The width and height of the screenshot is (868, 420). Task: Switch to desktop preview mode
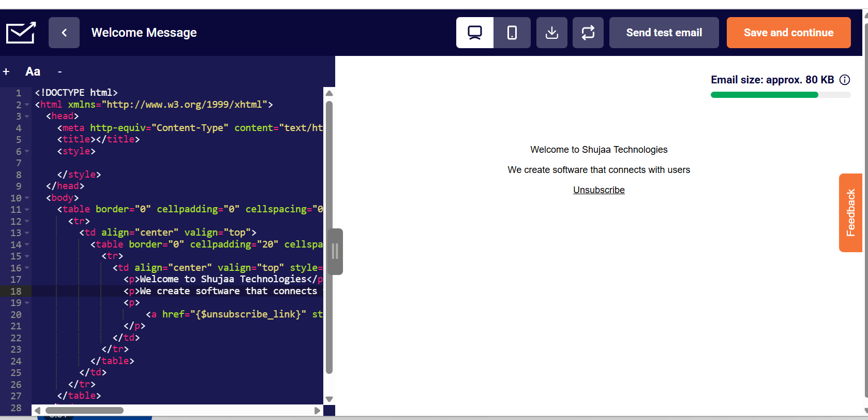475,33
